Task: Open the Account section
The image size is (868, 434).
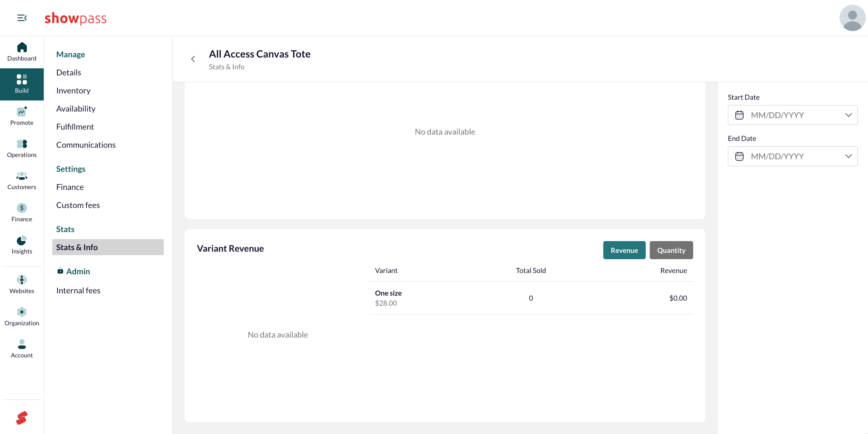Action: point(22,349)
